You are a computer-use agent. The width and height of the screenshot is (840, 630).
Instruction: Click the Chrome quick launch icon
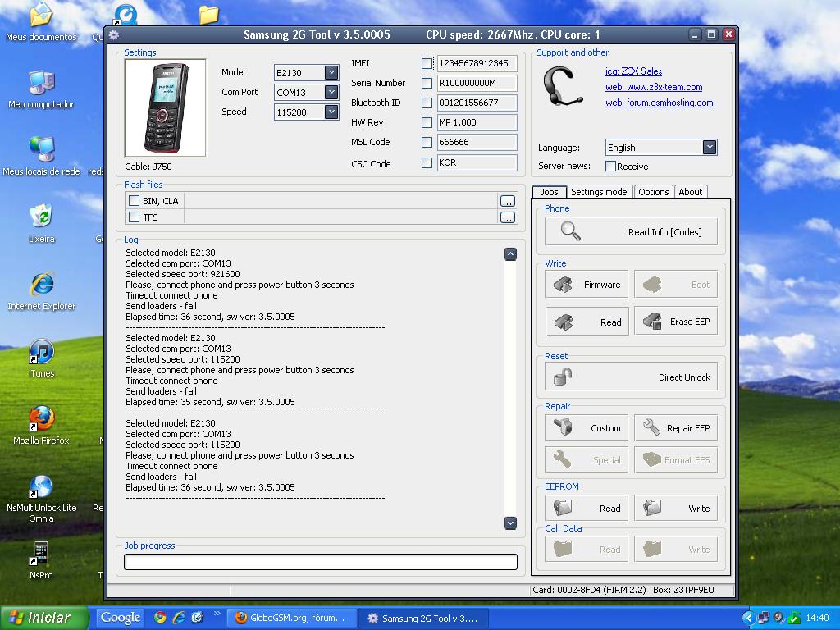tap(160, 617)
